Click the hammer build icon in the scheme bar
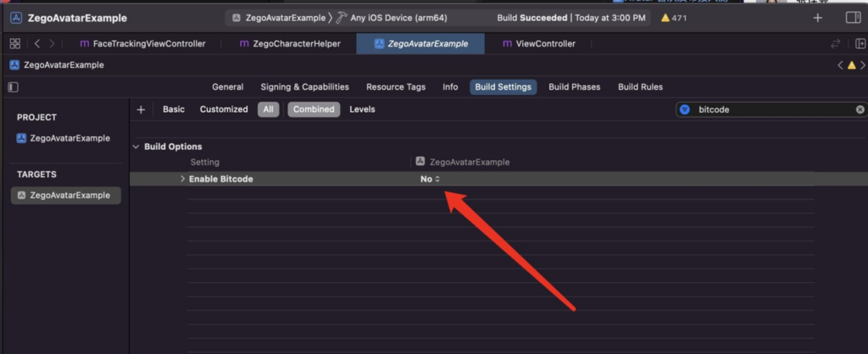 [x=341, y=18]
